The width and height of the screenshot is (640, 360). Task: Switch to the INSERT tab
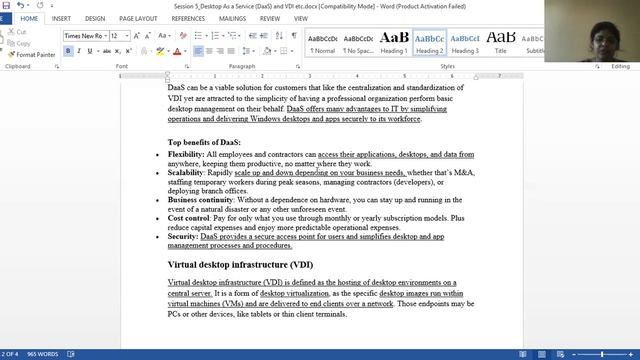(x=61, y=19)
